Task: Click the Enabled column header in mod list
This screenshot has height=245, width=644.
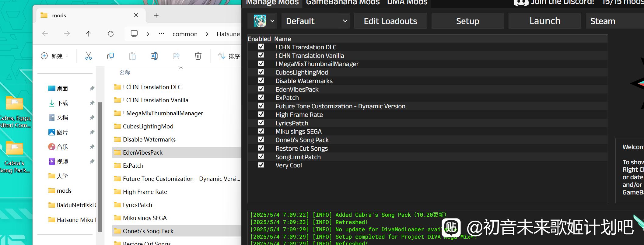Action: pos(259,39)
